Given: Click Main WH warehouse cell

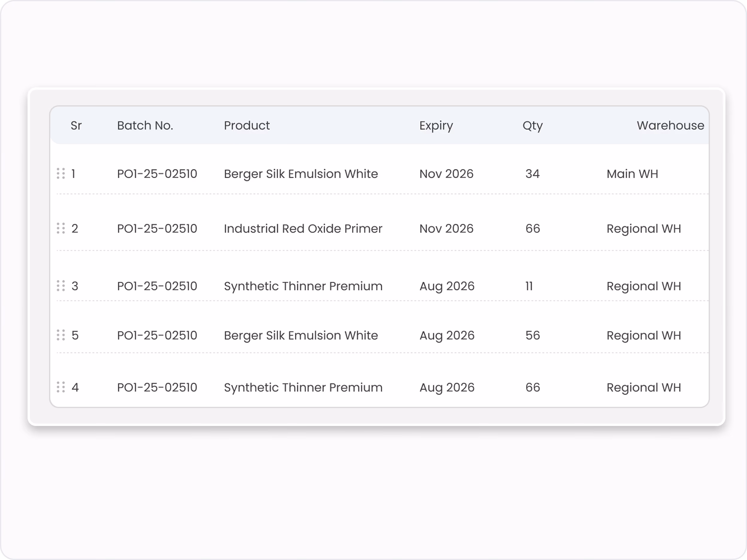Looking at the screenshot, I should (632, 174).
